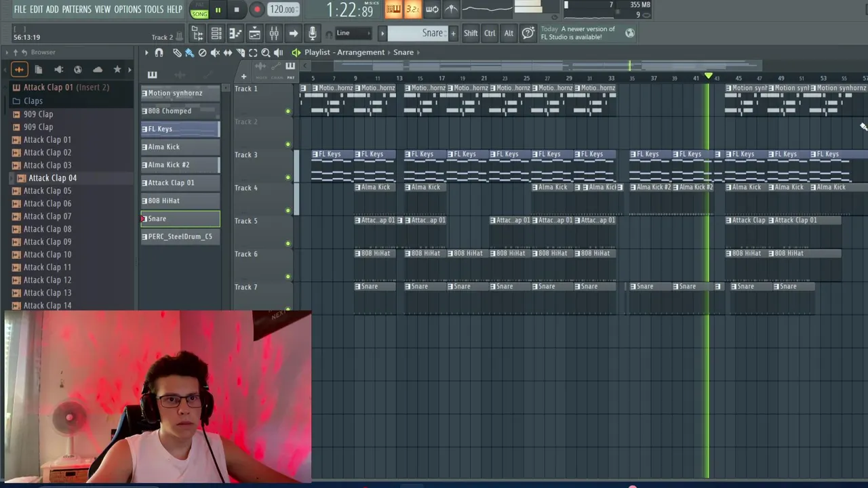Click the green playhead marker
This screenshot has width=868, height=488.
(709, 76)
